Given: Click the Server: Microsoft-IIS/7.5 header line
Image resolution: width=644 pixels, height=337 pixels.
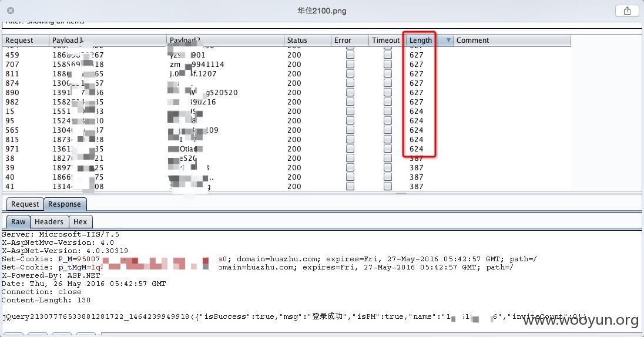Looking at the screenshot, I should (x=61, y=234).
